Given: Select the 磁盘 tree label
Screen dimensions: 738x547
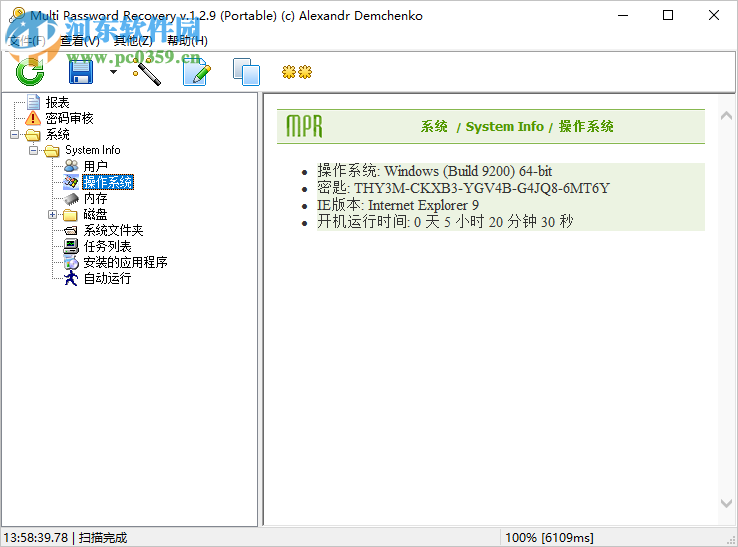Looking at the screenshot, I should point(96,215).
